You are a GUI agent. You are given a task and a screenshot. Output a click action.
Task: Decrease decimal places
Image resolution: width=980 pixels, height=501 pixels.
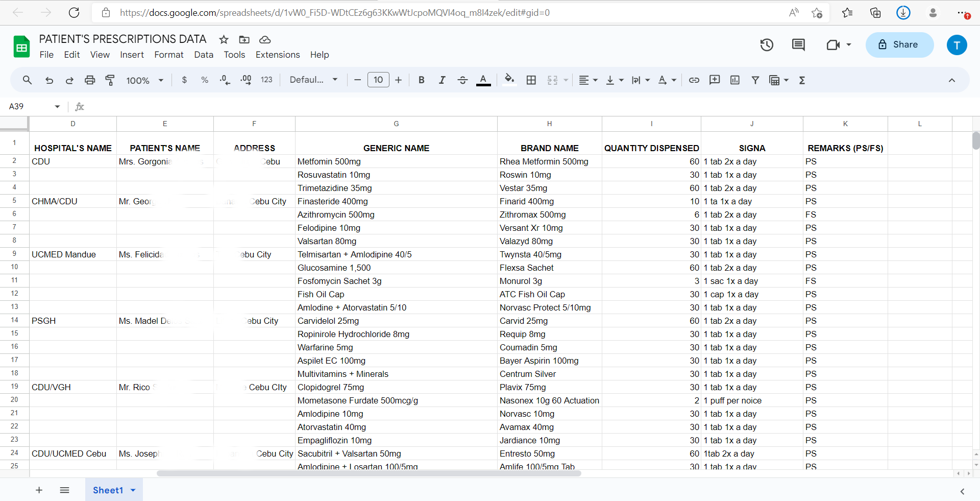pyautogui.click(x=225, y=80)
